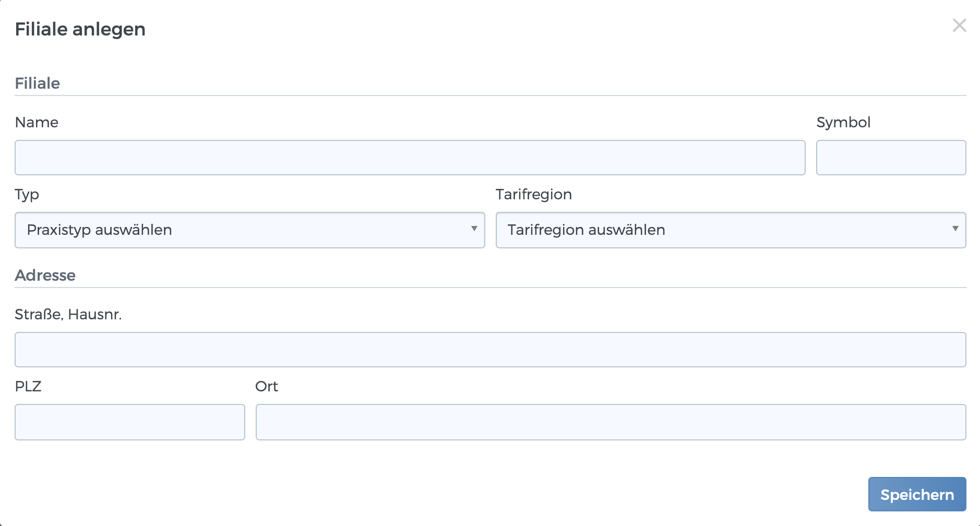
Task: Click the Straße, Hausnr. label
Action: [x=68, y=315]
